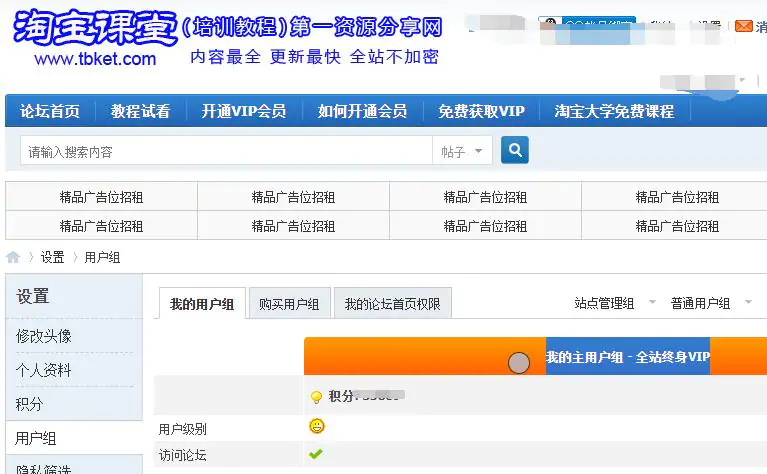Image resolution: width=767 pixels, height=474 pixels.
Task: Click the 设置 sidebar heading
Action: coord(33,296)
